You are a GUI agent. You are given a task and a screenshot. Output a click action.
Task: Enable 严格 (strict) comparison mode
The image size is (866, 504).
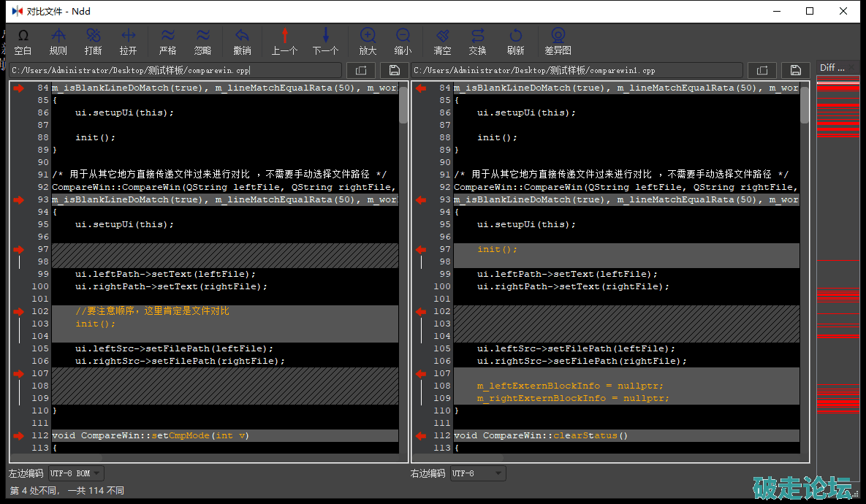coord(168,42)
